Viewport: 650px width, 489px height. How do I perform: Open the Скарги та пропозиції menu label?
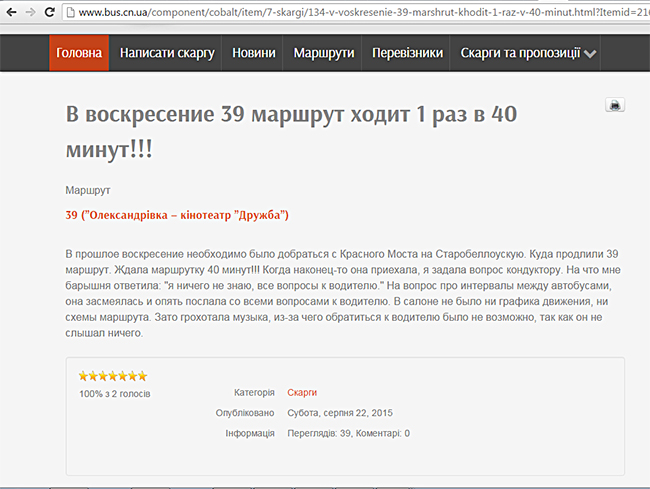pyautogui.click(x=519, y=53)
